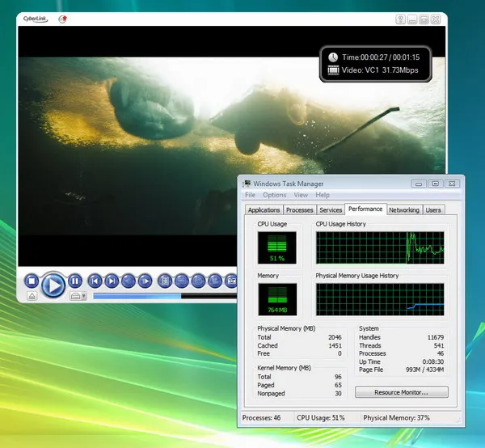Image resolution: width=485 pixels, height=448 pixels.
Task: Minimize the CyberLink player window
Action: [412, 19]
